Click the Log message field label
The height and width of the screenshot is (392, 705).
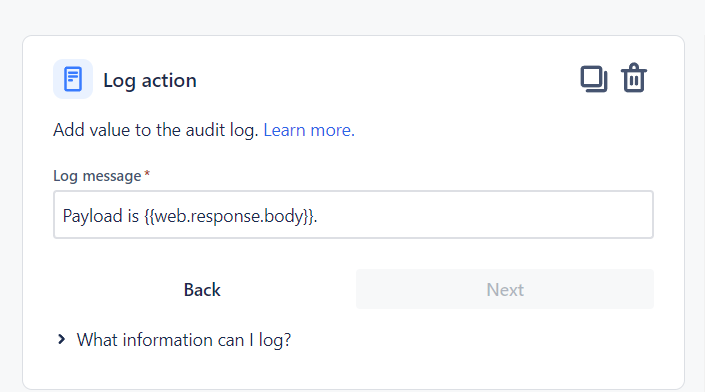tap(97, 176)
